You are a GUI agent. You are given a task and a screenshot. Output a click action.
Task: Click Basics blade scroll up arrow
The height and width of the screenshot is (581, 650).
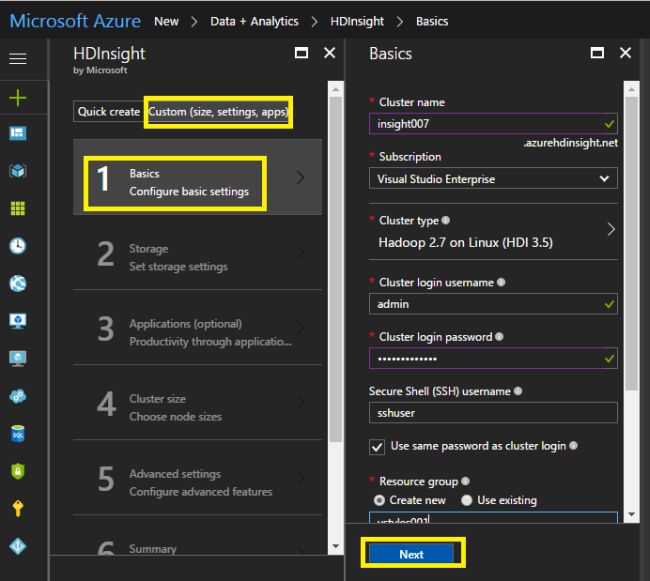(631, 89)
